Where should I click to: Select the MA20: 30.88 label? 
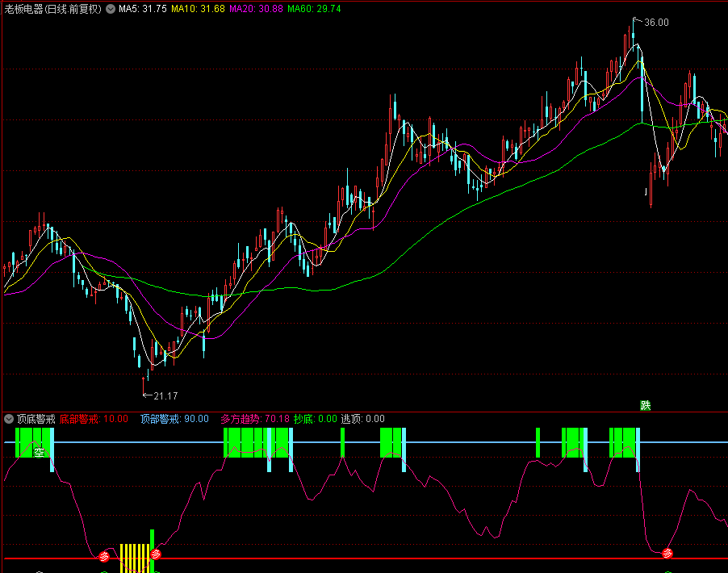coord(256,9)
